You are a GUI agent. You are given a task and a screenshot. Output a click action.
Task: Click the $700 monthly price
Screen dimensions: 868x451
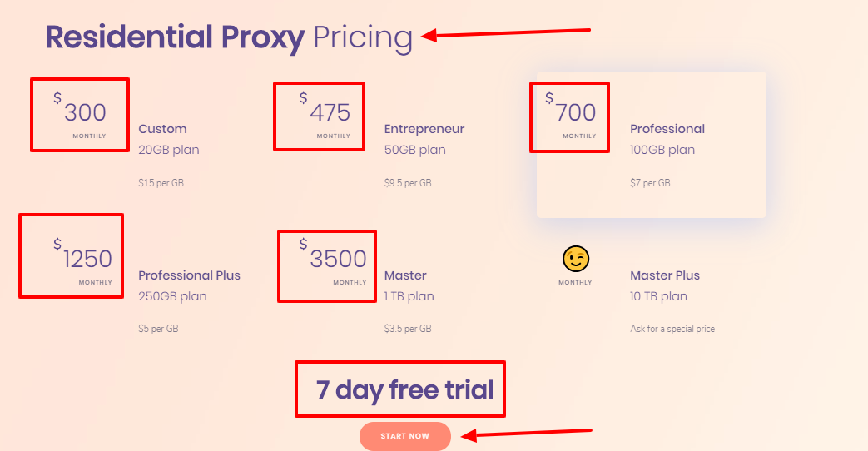click(x=574, y=112)
